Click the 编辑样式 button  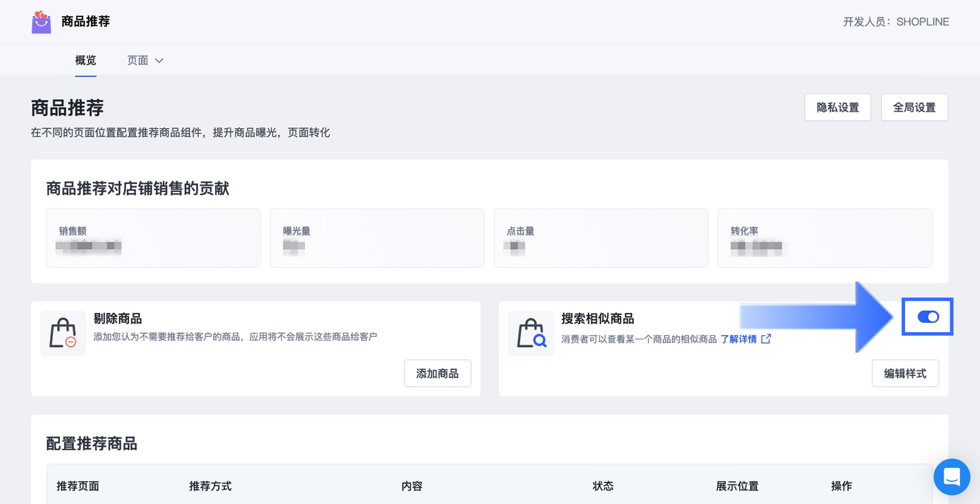[x=905, y=374]
